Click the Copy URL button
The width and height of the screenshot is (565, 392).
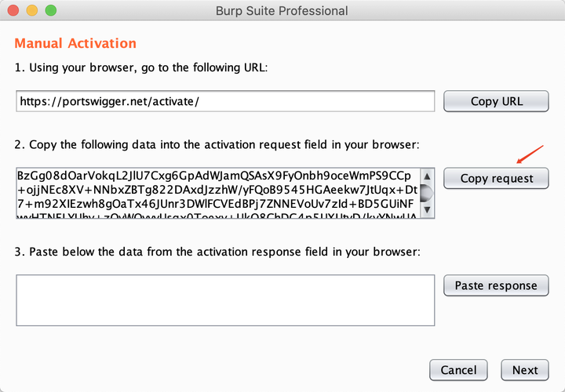pos(496,101)
